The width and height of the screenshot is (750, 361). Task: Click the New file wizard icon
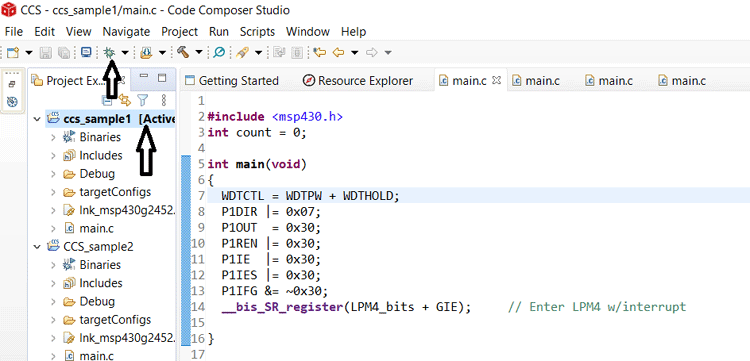tap(12, 52)
